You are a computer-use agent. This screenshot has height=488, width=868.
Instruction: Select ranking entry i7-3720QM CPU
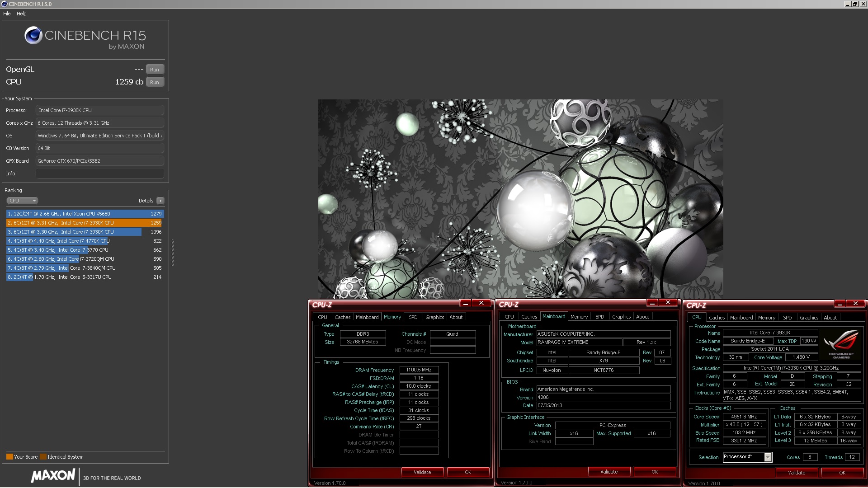pos(85,259)
